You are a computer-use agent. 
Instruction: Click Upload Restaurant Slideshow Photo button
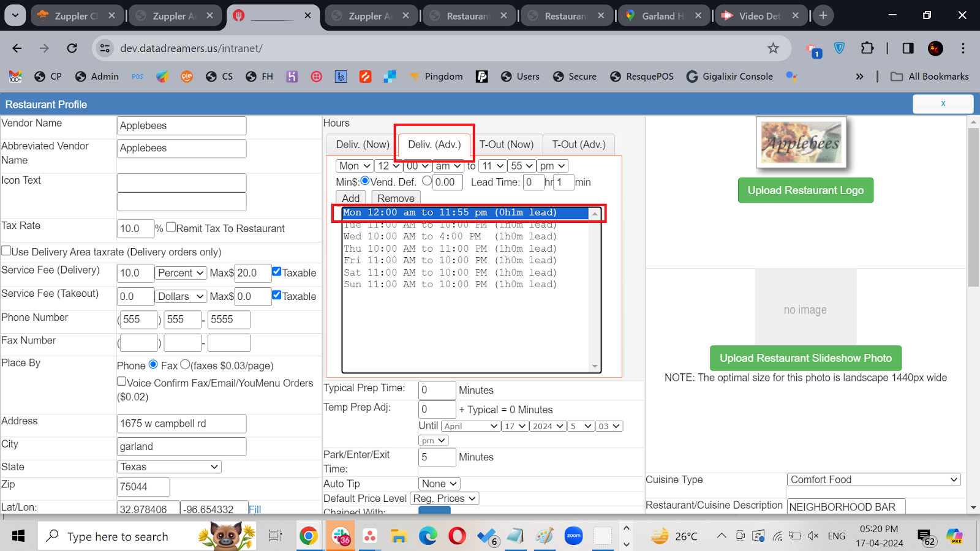click(805, 358)
